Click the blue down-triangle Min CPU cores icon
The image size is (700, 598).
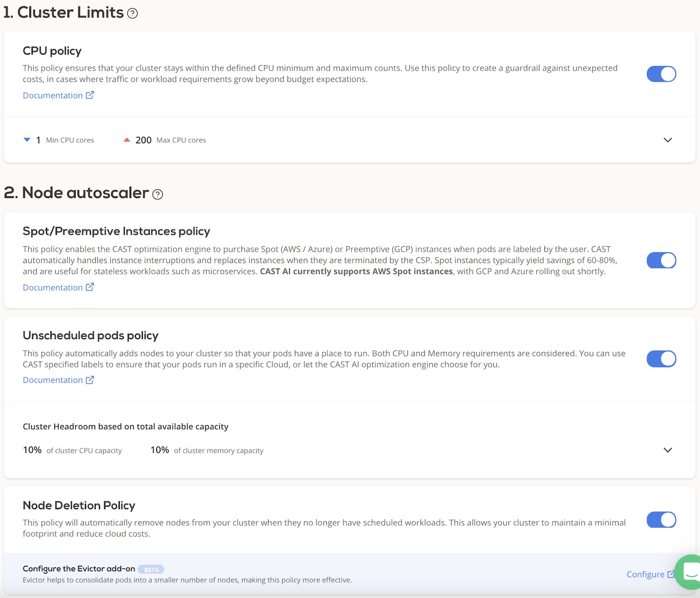pyautogui.click(x=27, y=140)
